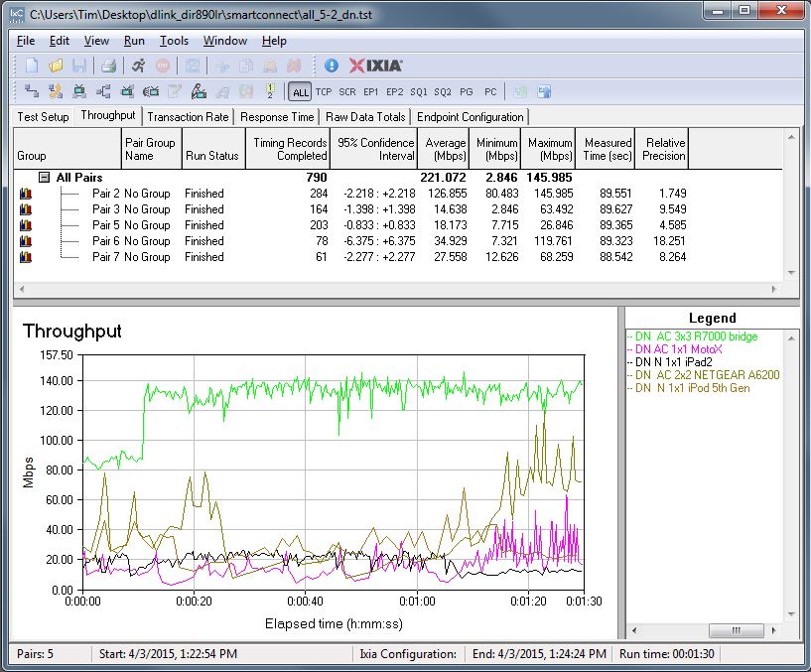The width and height of the screenshot is (811, 672).
Task: Toggle the ALL view button
Action: [x=300, y=92]
